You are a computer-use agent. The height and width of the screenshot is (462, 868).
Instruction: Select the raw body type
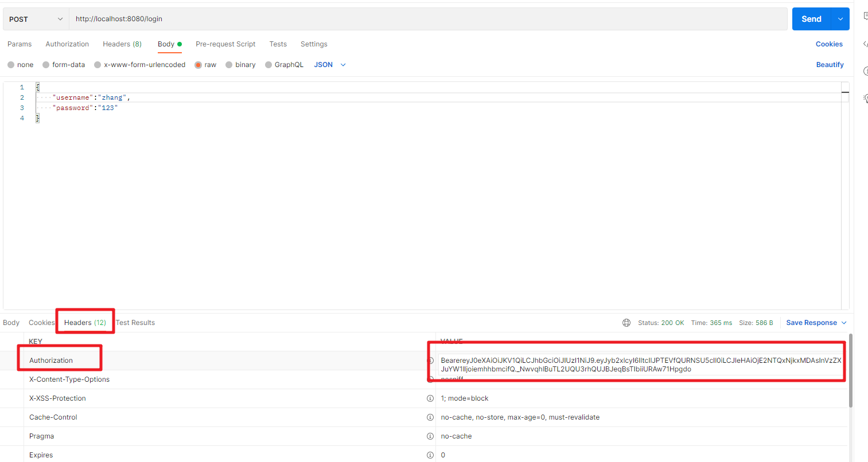(x=205, y=65)
